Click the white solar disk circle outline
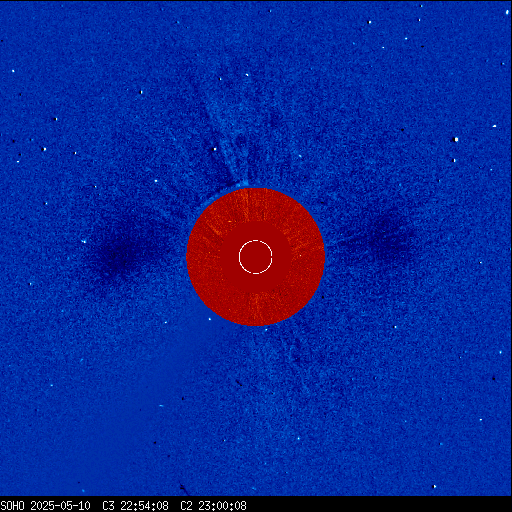The height and width of the screenshot is (512, 512). 256,257
